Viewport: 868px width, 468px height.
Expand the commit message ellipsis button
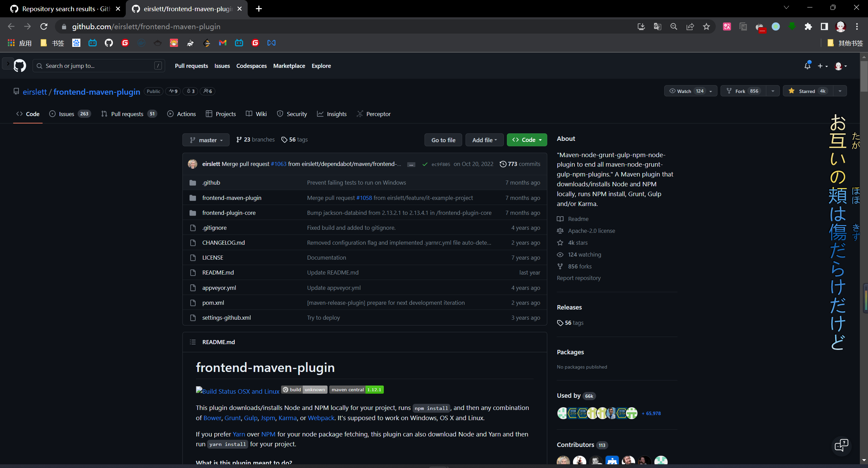[411, 164]
